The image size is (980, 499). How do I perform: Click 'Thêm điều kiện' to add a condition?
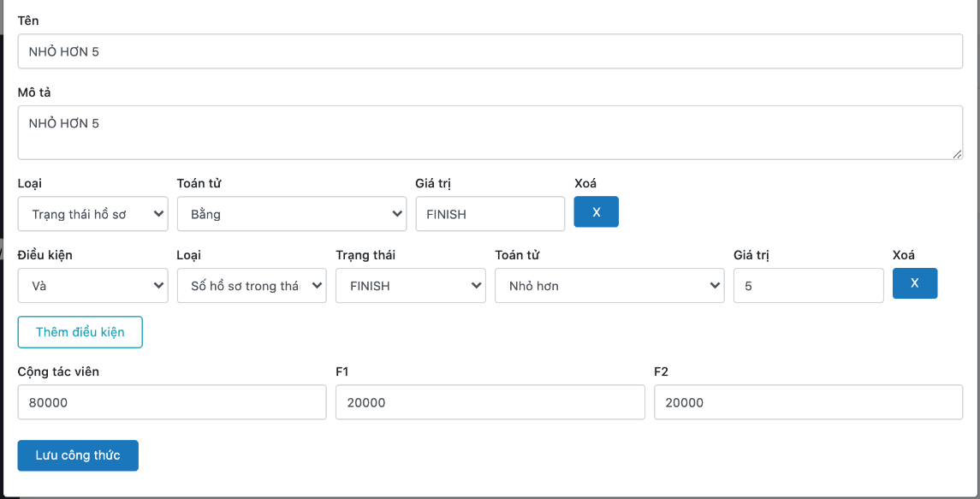point(80,332)
